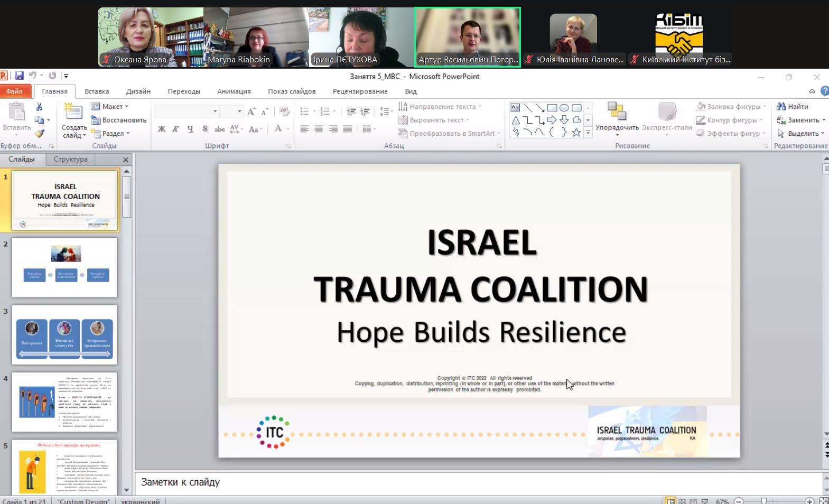This screenshot has width=829, height=504.
Task: Toggle italic (К) formatting
Action: pos(176,129)
